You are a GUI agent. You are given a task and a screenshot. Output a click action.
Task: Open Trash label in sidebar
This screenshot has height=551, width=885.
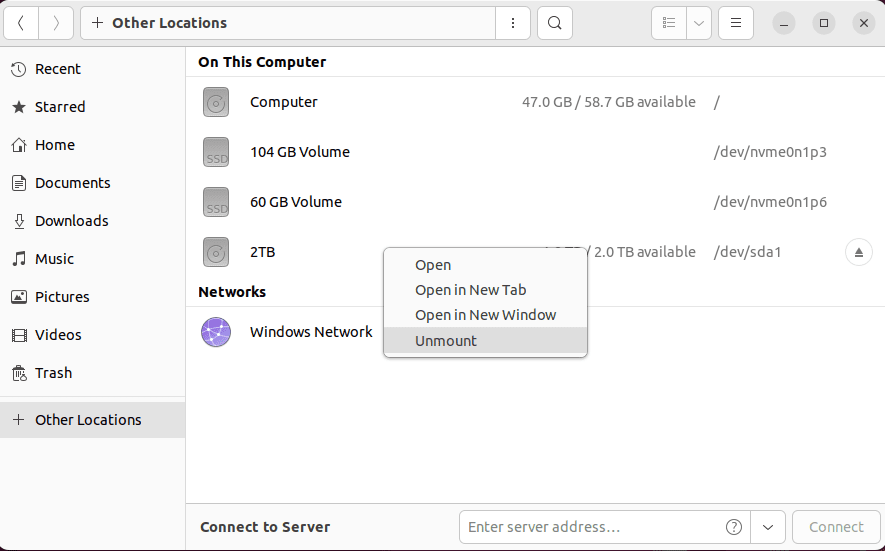pos(54,373)
